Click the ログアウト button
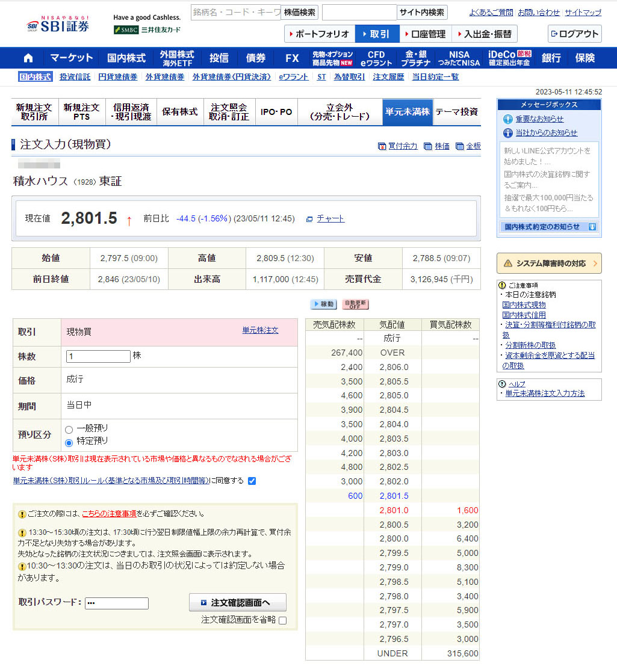The height and width of the screenshot is (672, 617). pyautogui.click(x=574, y=34)
